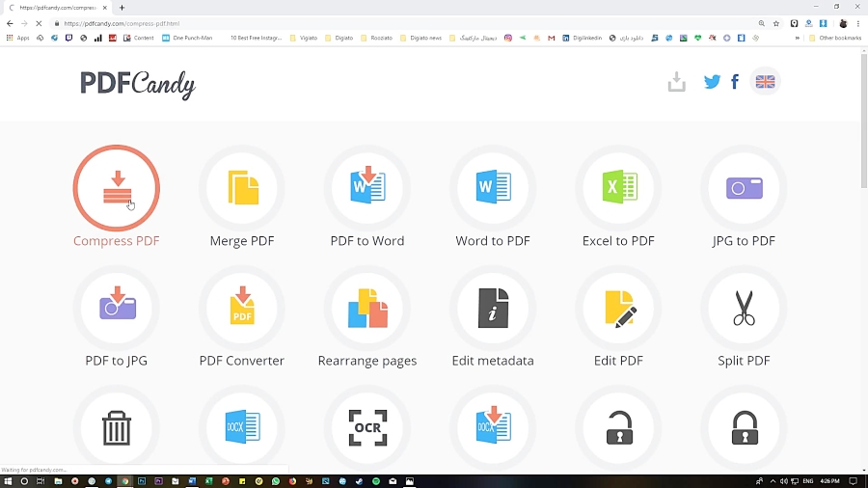
Task: Open the Rooziato bookmarks folder
Action: (376, 39)
